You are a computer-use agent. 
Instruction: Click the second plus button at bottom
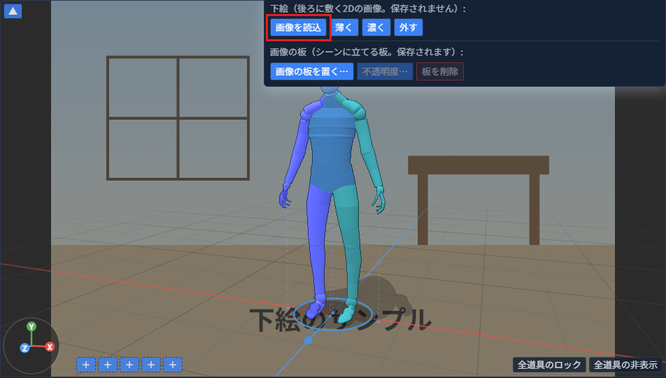108,365
